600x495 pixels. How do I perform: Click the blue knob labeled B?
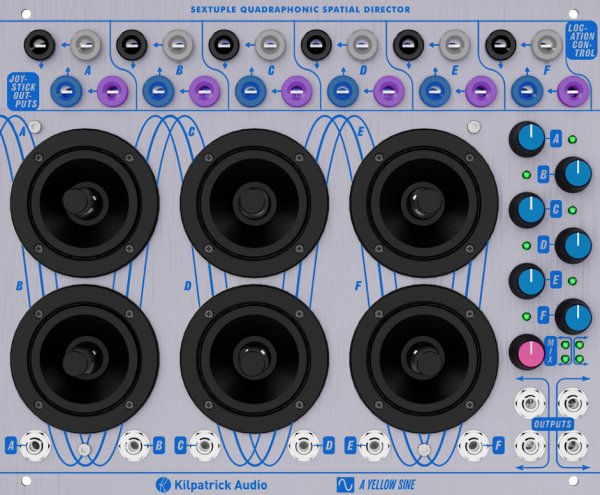(x=574, y=174)
